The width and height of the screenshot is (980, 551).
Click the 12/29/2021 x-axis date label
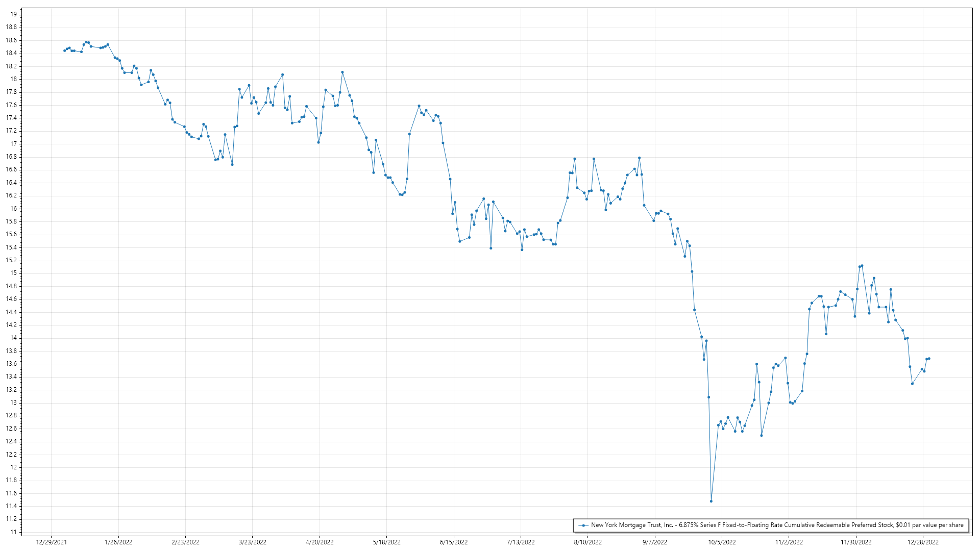(x=51, y=542)
